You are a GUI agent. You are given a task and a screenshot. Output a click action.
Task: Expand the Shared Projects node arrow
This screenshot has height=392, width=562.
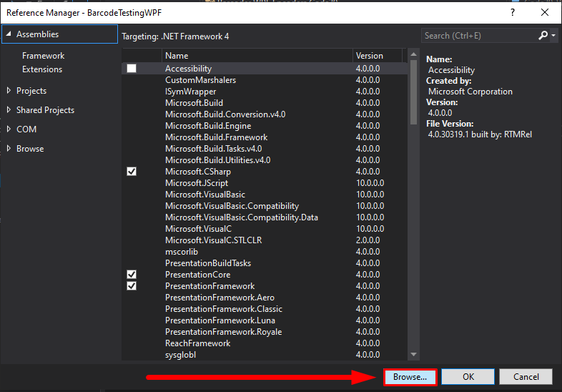(9, 109)
